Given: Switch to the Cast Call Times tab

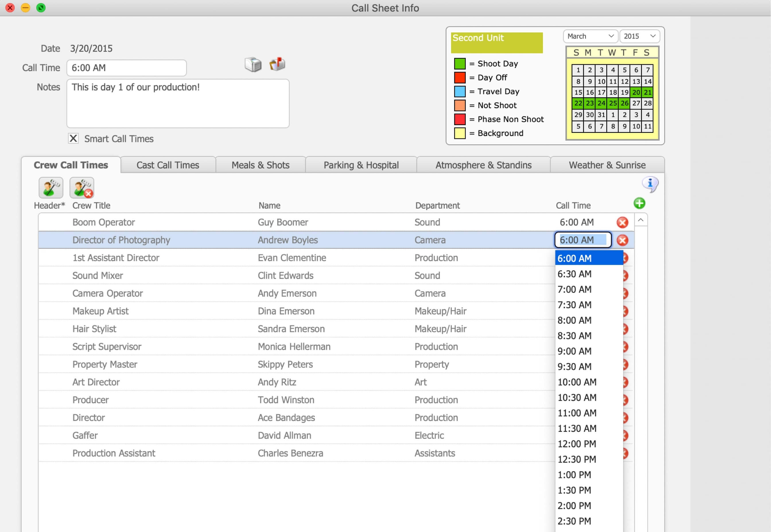Looking at the screenshot, I should 168,165.
